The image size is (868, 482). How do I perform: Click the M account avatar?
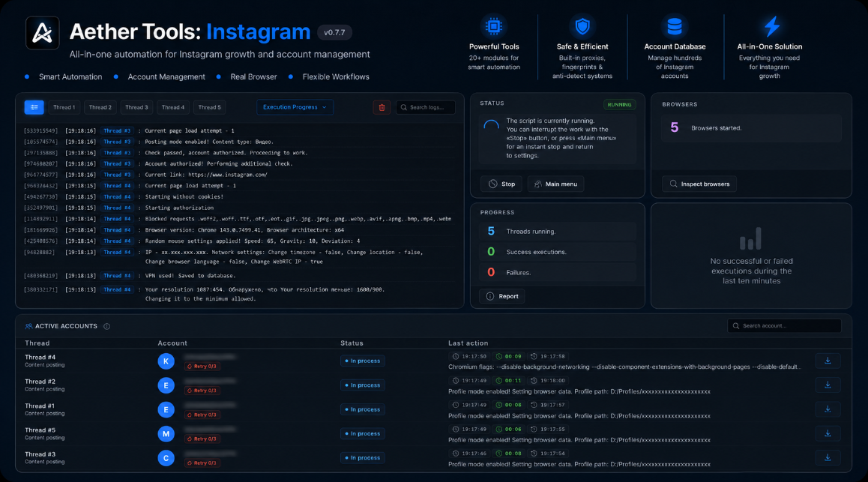coord(166,434)
